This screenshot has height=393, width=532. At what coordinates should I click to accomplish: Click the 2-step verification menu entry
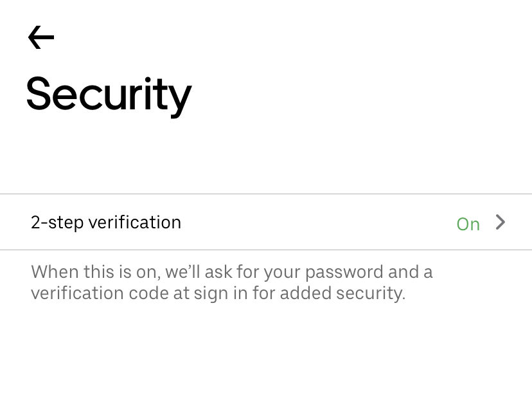click(106, 222)
